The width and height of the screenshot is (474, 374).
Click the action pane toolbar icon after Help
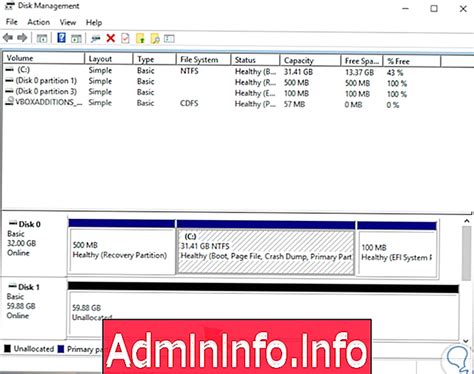[76, 38]
